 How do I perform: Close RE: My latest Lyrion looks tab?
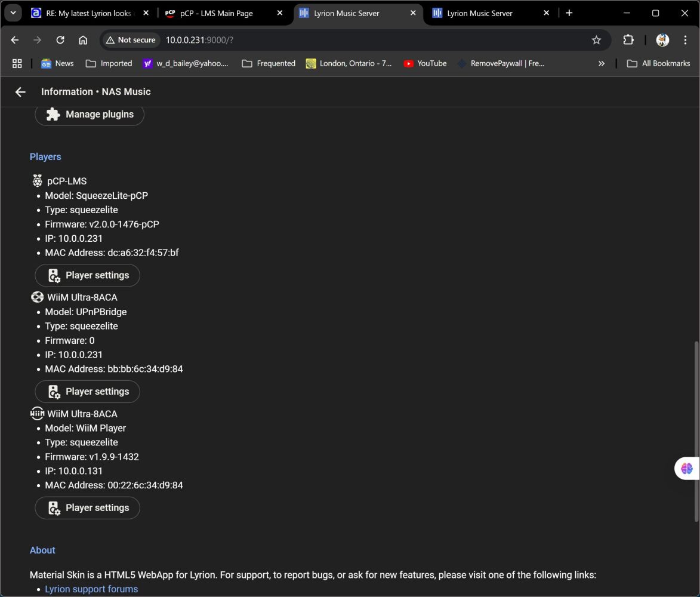point(146,13)
